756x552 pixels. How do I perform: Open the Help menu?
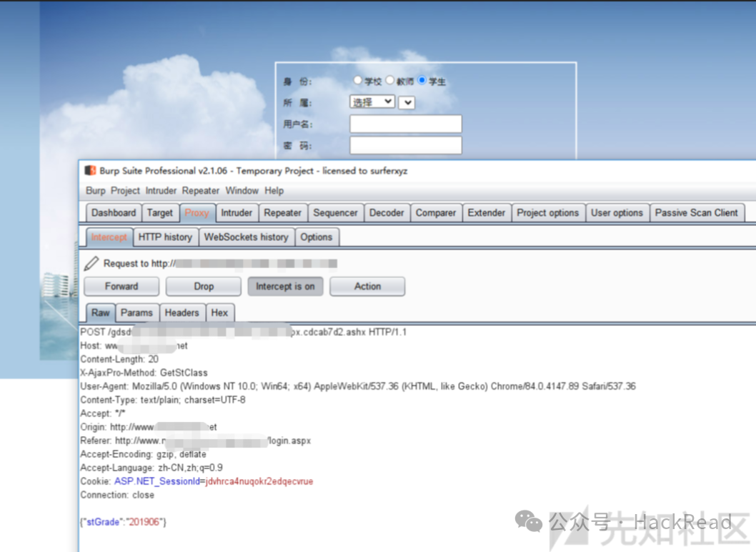pos(274,191)
